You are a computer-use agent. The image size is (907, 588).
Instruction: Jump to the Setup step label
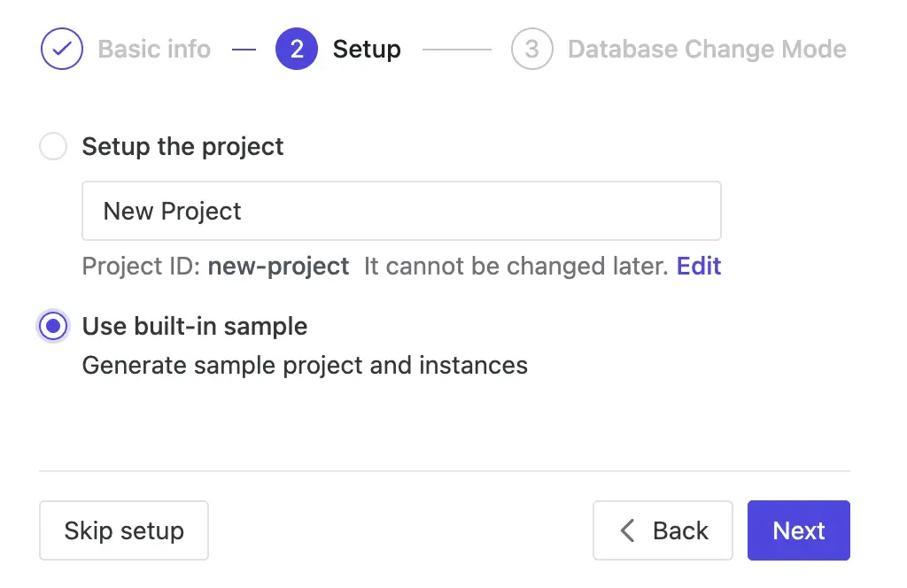point(367,49)
